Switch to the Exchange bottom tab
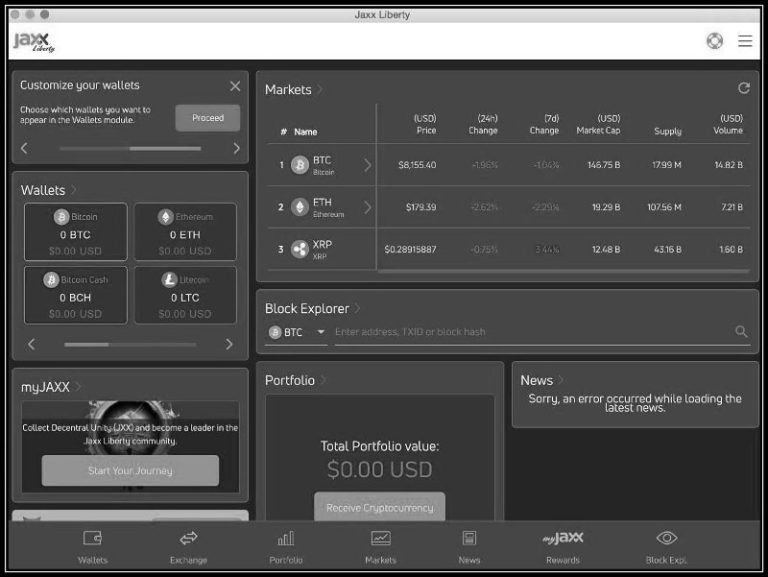768x577 pixels. [x=188, y=547]
